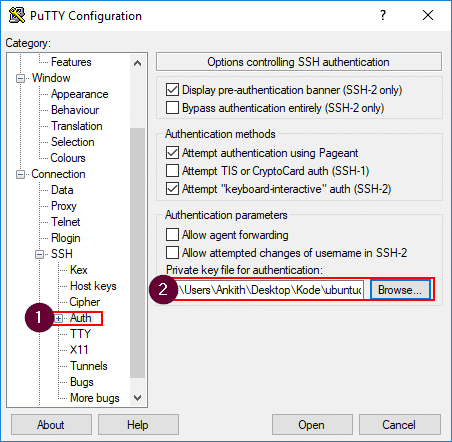
Task: Open the Colours settings category
Action: (68, 158)
